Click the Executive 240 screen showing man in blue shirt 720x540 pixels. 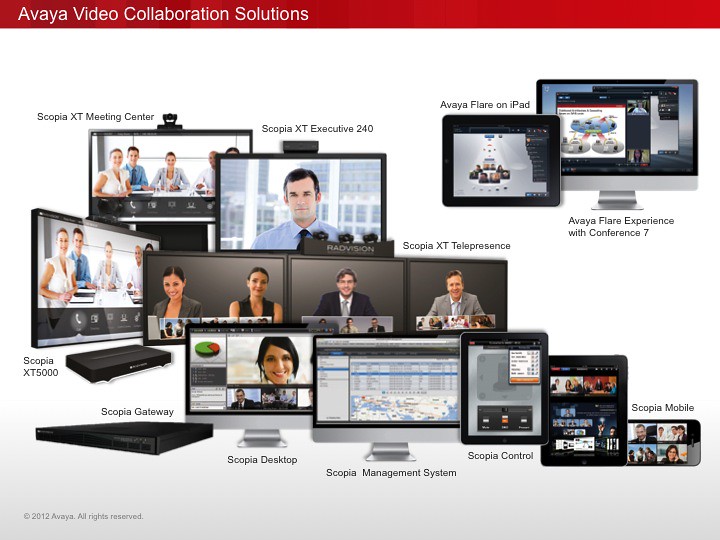[301, 203]
